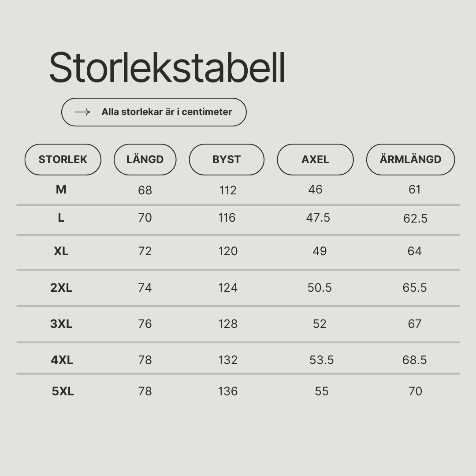
Task: Select the L size row label
Action: click(61, 218)
